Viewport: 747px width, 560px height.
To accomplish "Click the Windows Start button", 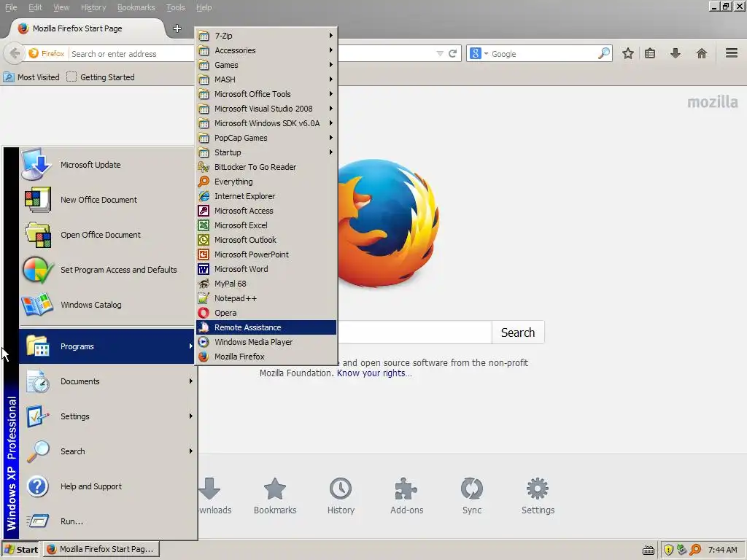I will click(21, 550).
